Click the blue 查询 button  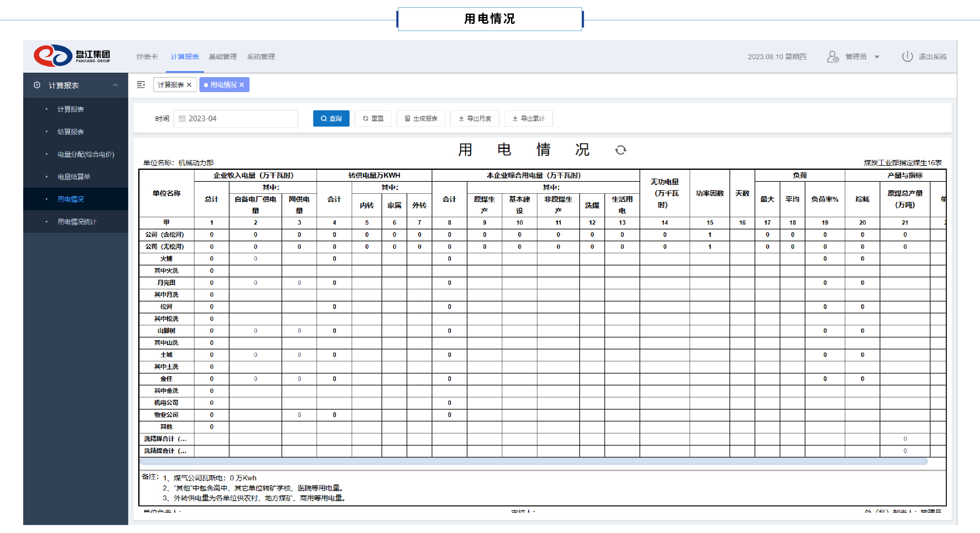pyautogui.click(x=331, y=119)
